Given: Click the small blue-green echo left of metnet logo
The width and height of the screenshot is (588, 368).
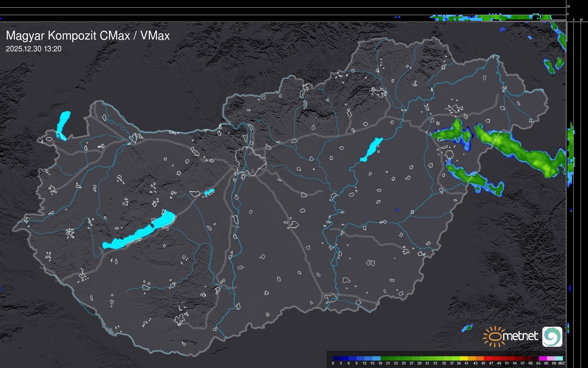Looking at the screenshot, I should click(x=467, y=328).
